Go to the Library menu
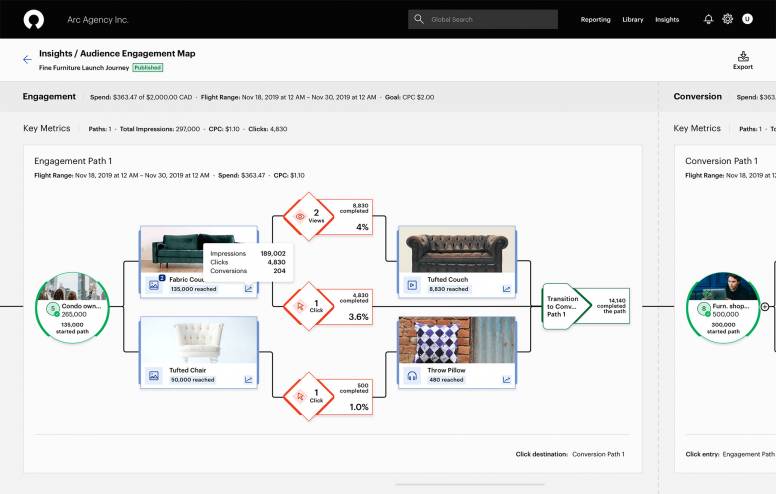 coord(633,20)
